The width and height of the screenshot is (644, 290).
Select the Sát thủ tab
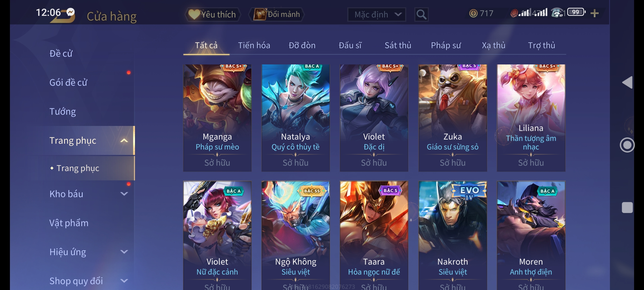[398, 45]
